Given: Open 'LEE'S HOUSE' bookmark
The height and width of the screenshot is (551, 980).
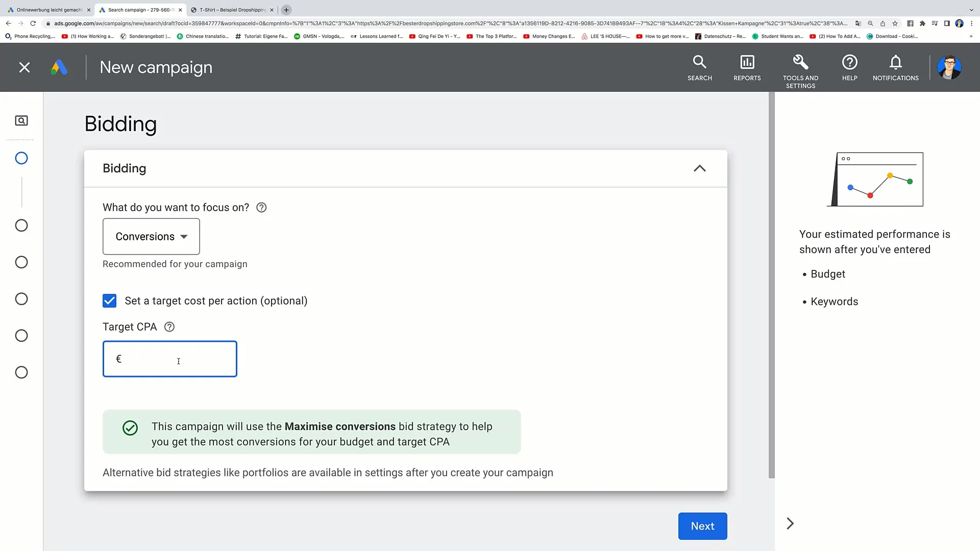Looking at the screenshot, I should click(x=606, y=36).
